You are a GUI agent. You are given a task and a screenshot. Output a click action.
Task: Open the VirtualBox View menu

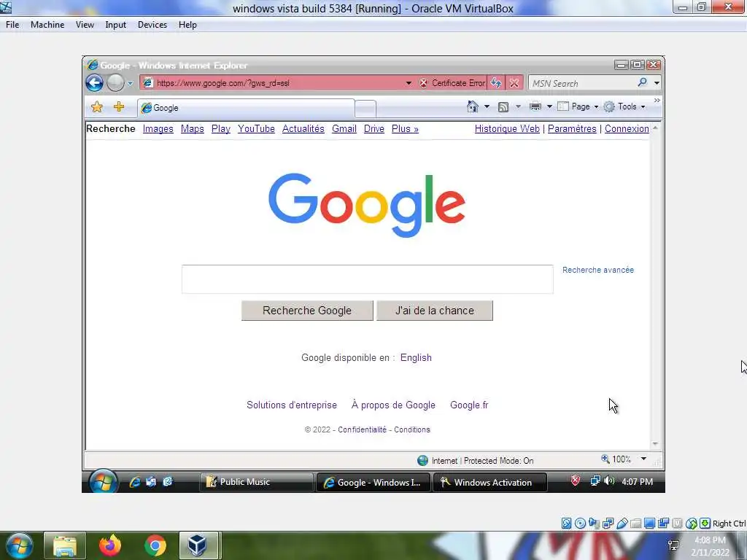click(85, 25)
